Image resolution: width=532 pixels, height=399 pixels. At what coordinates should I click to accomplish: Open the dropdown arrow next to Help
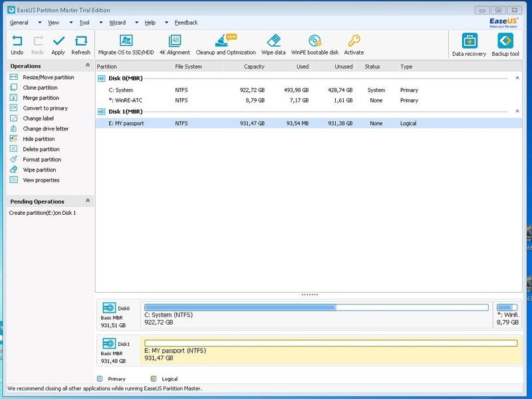coord(166,23)
